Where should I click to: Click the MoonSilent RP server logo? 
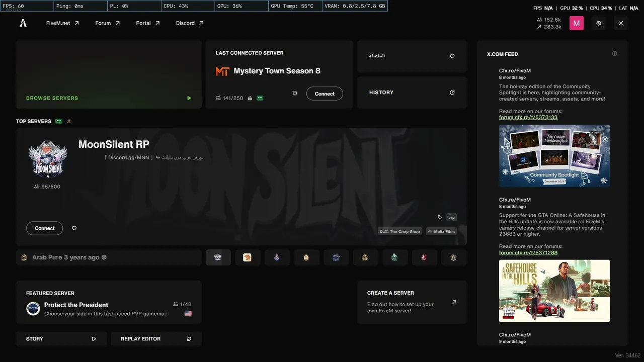click(47, 158)
